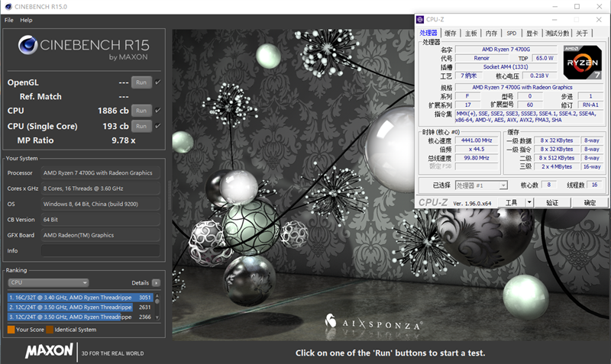Screen dimensions: 611x364
Task: Open the Help menu
Action: coord(26,20)
